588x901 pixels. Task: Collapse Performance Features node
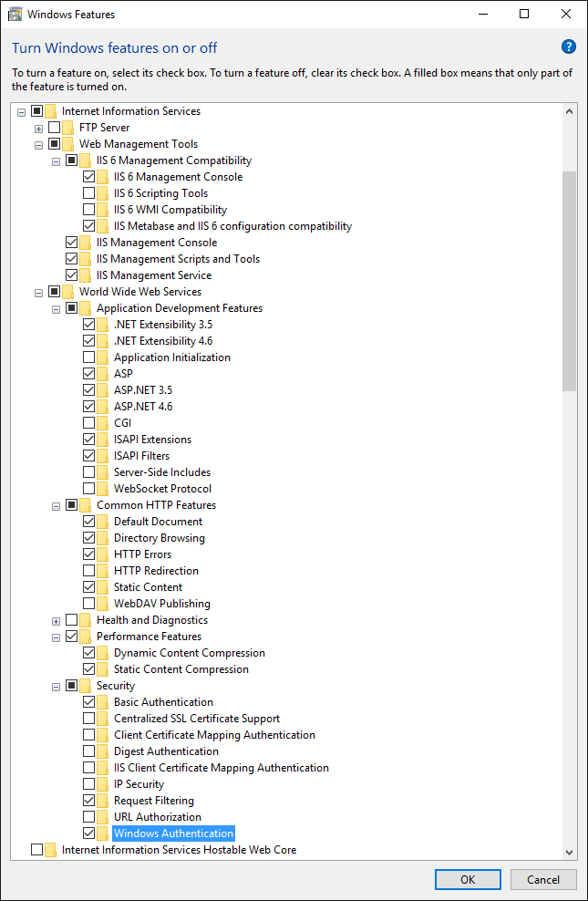coord(56,637)
